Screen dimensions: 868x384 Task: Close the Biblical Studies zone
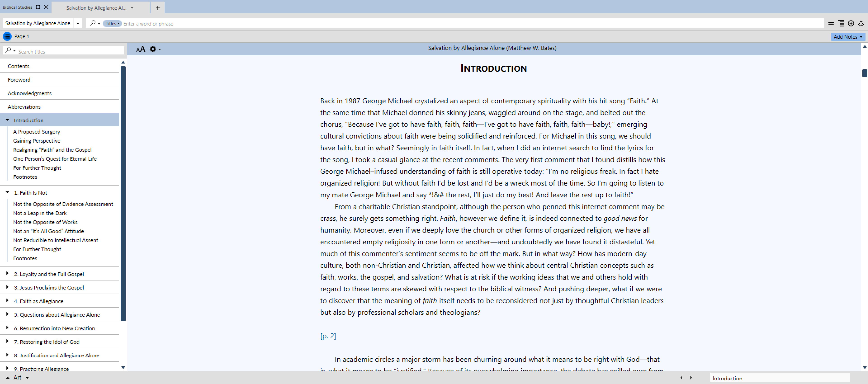click(x=46, y=7)
